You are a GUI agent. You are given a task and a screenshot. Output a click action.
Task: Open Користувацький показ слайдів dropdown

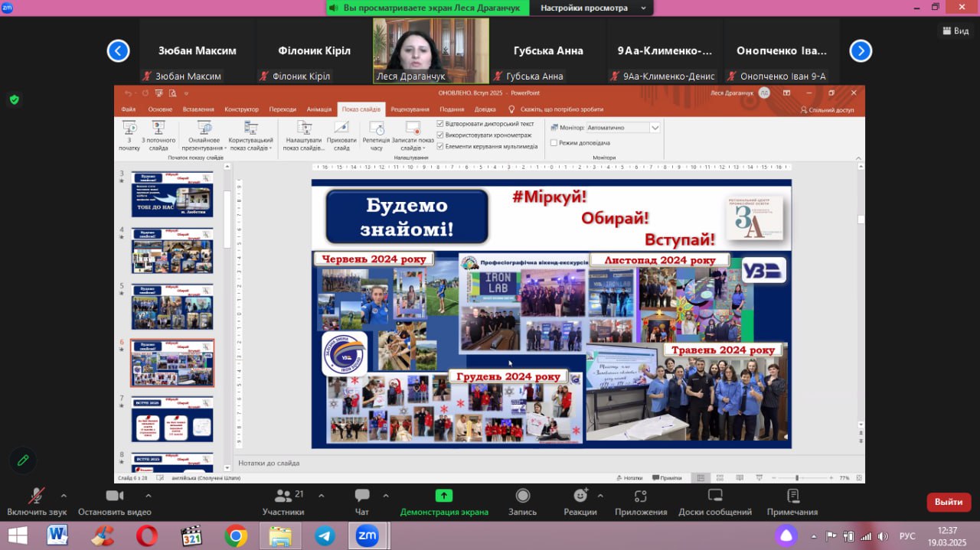250,135
